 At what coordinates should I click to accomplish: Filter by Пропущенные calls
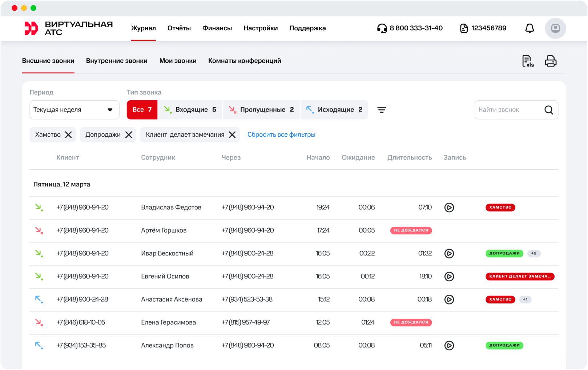(x=261, y=110)
